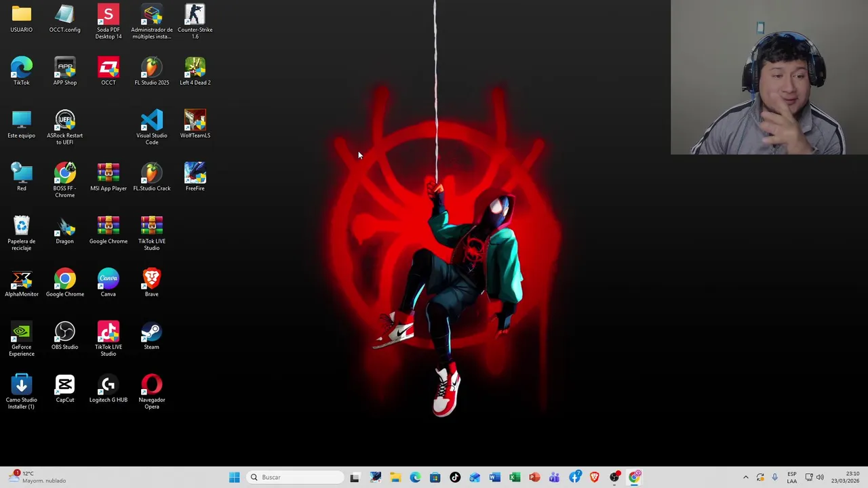Click the sync status tray icon
The height and width of the screenshot is (488, 868).
click(760, 477)
